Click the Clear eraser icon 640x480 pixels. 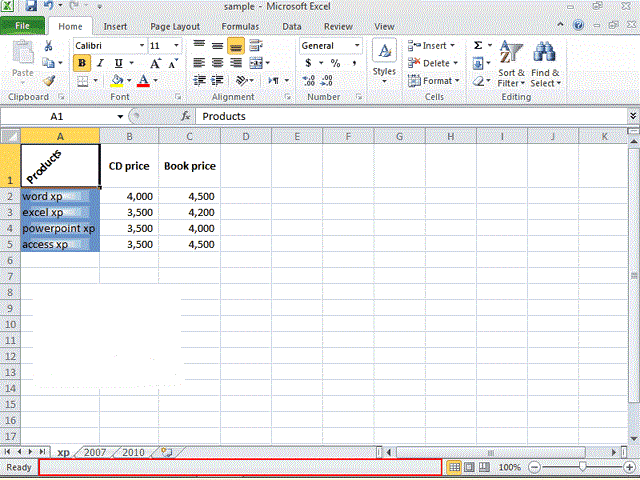pos(478,81)
